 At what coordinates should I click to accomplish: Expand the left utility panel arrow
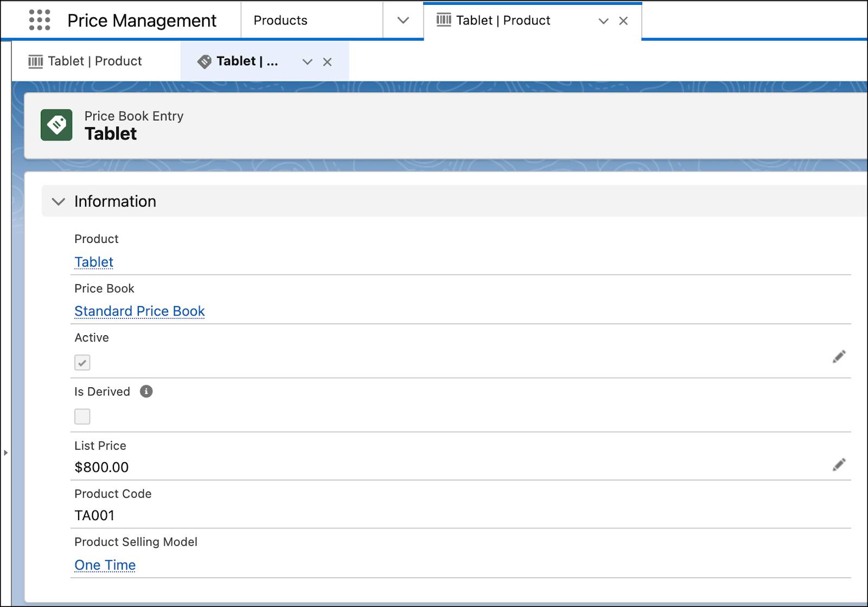5,452
